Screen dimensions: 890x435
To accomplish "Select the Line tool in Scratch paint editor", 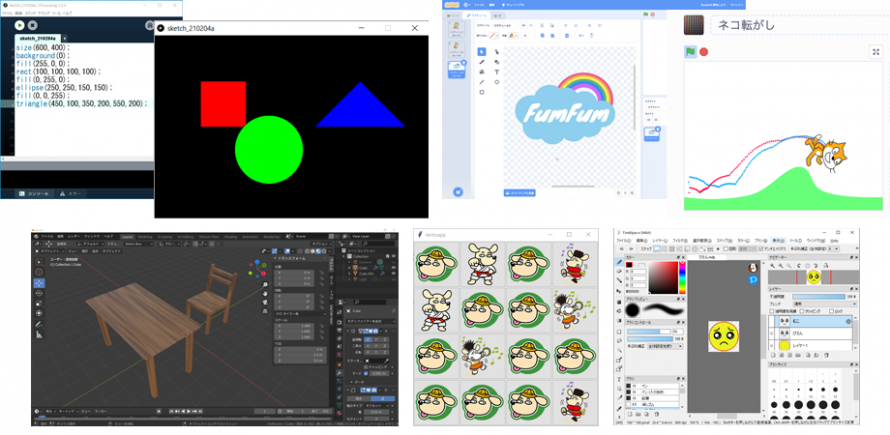I will (x=482, y=82).
